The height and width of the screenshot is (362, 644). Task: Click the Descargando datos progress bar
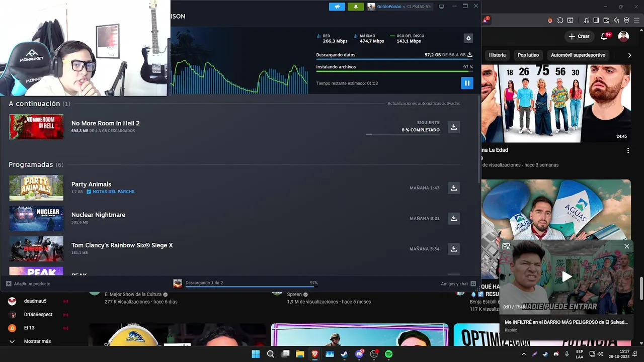point(394,59)
